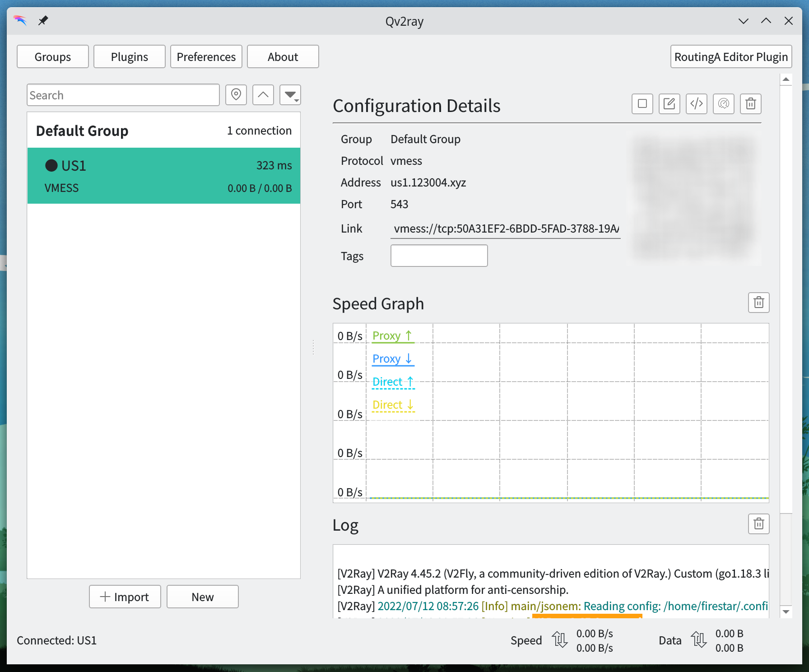
Task: Click the address us1.123004.xyz text
Action: [x=428, y=182]
